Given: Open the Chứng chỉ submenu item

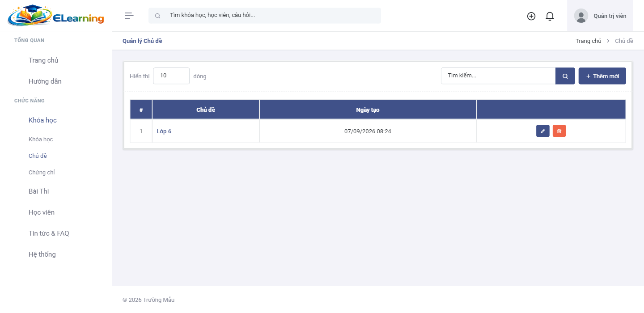Looking at the screenshot, I should pyautogui.click(x=42, y=173).
